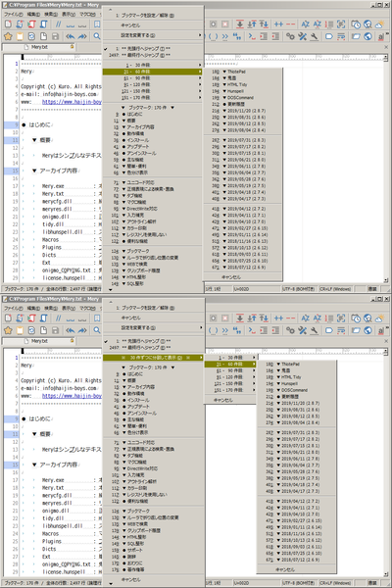Expand 151 - 170 件目 submenu in upper window
Image resolution: width=392 pixels, height=588 pixels.
[154, 97]
